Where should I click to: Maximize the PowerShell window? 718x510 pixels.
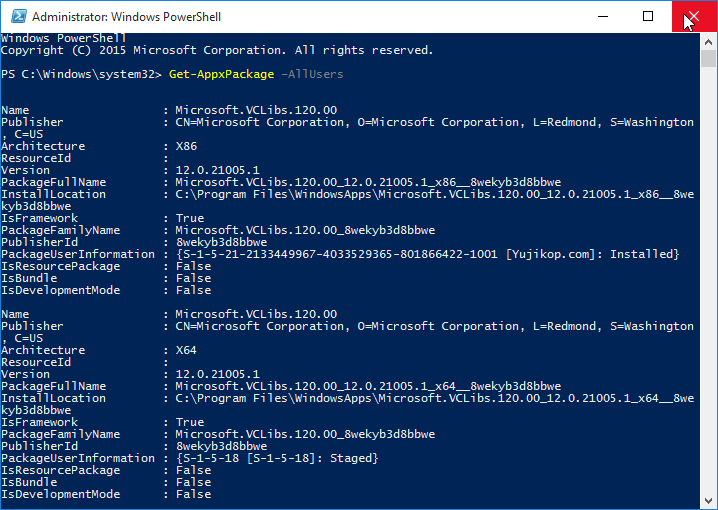pyautogui.click(x=648, y=16)
